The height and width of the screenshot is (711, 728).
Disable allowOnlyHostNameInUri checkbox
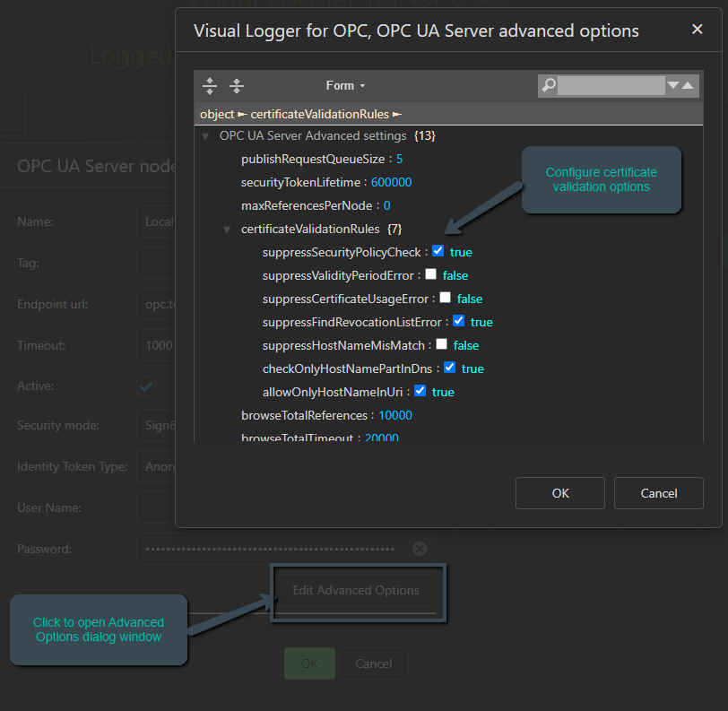click(420, 391)
